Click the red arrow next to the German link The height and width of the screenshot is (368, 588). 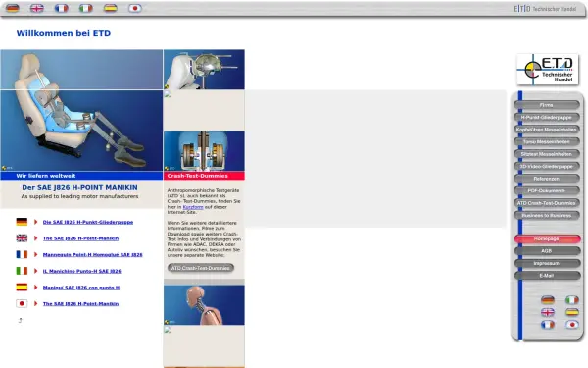[36, 222]
